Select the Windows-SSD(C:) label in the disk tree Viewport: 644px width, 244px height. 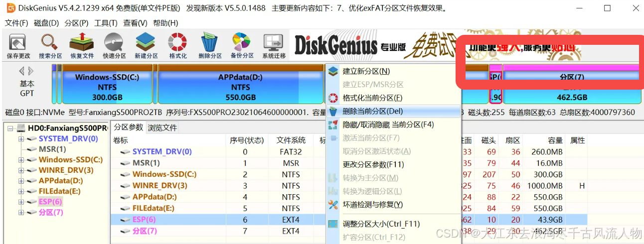point(71,160)
